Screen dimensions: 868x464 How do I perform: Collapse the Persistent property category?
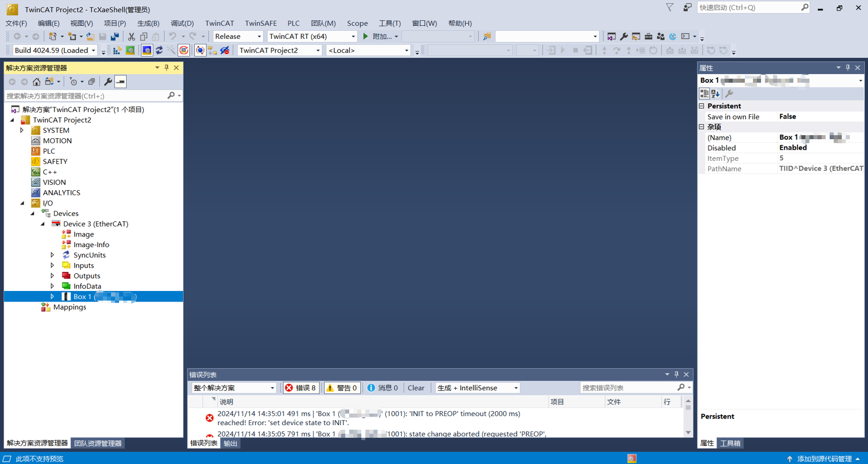coord(701,106)
